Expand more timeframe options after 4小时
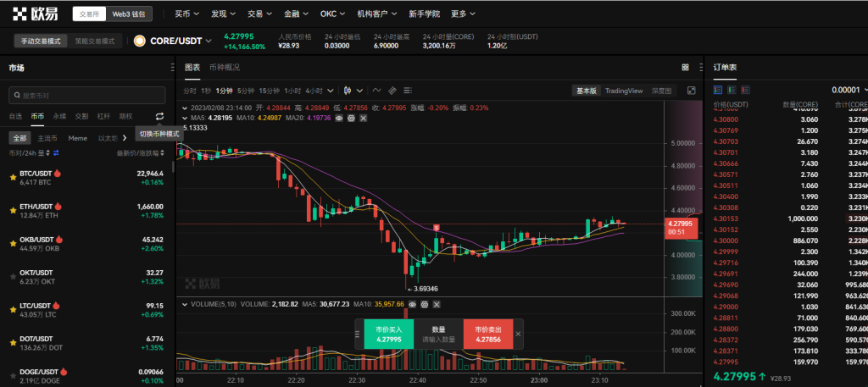 coord(331,91)
